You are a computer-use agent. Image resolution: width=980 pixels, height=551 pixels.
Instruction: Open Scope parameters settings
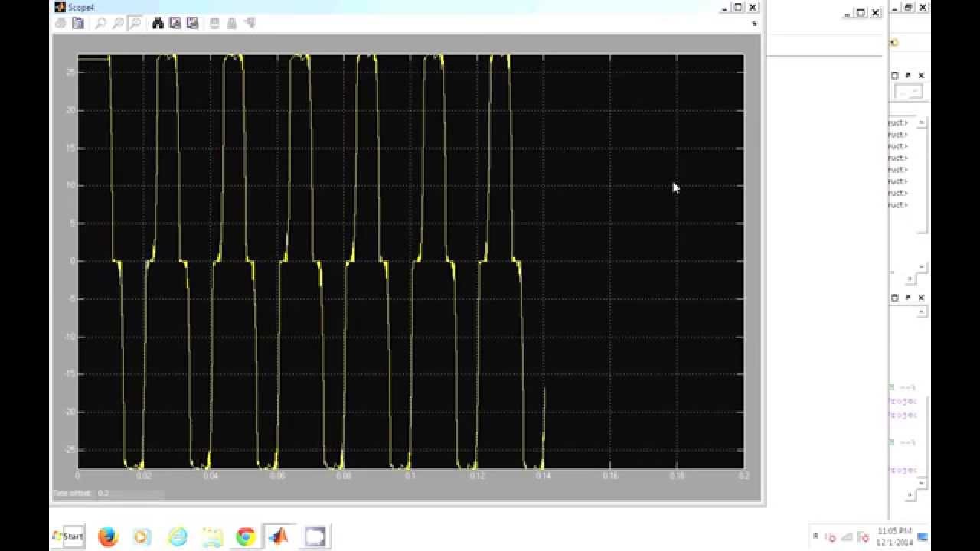point(77,24)
